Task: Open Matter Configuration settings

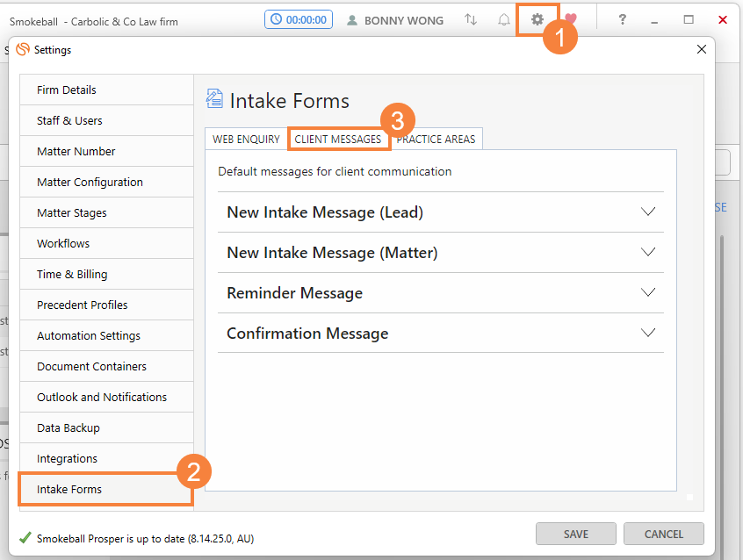Action: coord(106,183)
